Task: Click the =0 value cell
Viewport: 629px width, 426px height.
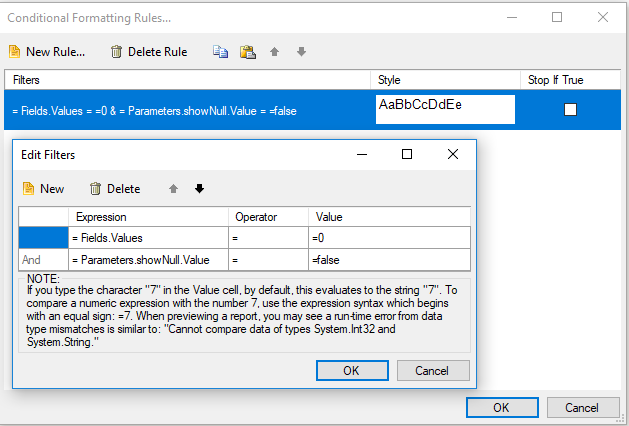Action: click(388, 237)
